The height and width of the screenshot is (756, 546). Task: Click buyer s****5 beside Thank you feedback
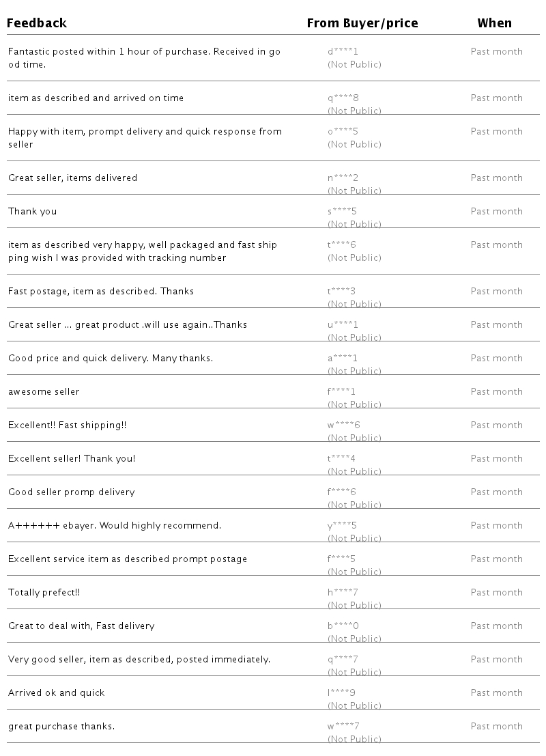343,211
